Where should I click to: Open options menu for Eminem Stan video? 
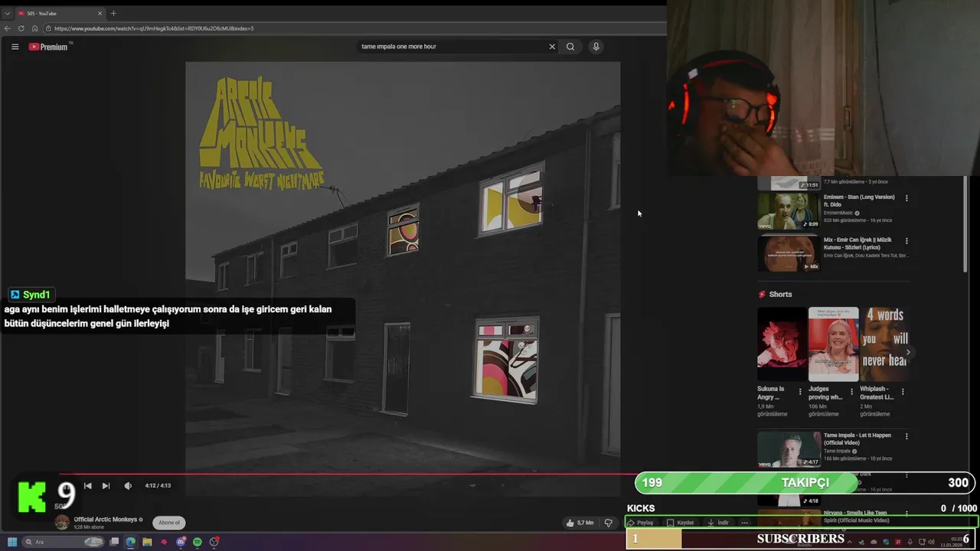pyautogui.click(x=906, y=198)
